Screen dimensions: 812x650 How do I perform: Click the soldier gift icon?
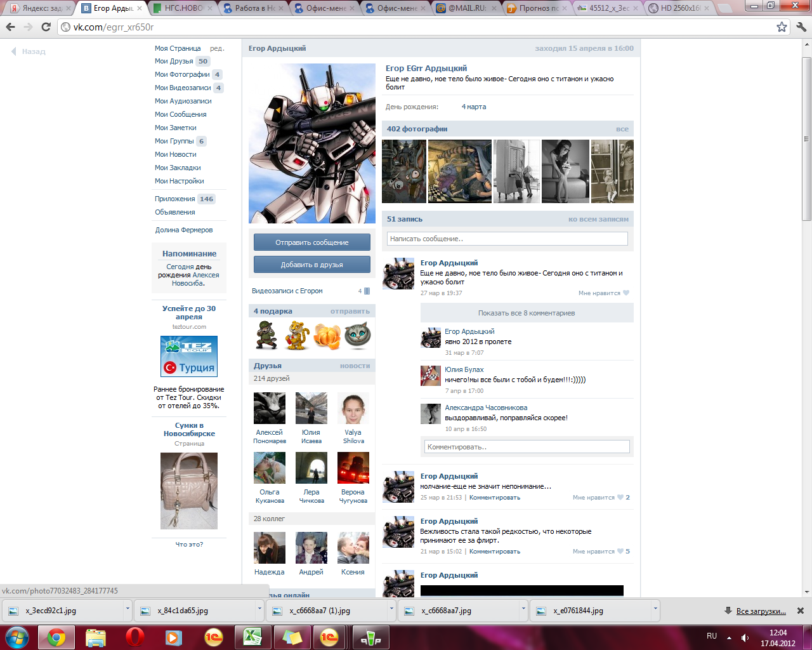click(x=266, y=335)
